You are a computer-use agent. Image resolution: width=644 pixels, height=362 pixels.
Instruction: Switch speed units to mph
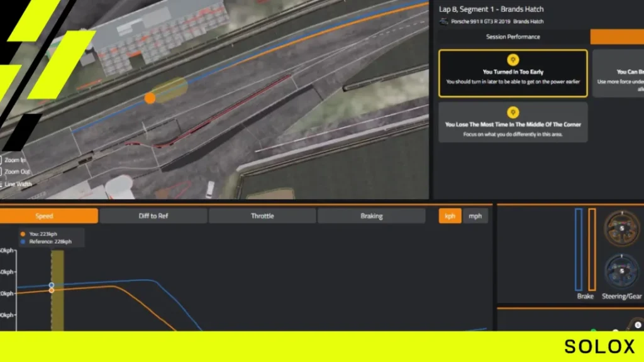click(x=475, y=216)
